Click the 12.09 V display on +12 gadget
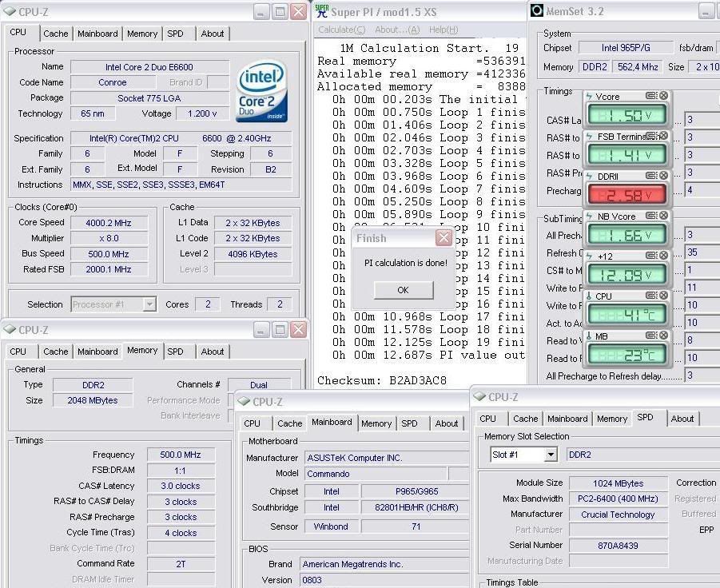The width and height of the screenshot is (720, 588). [627, 275]
